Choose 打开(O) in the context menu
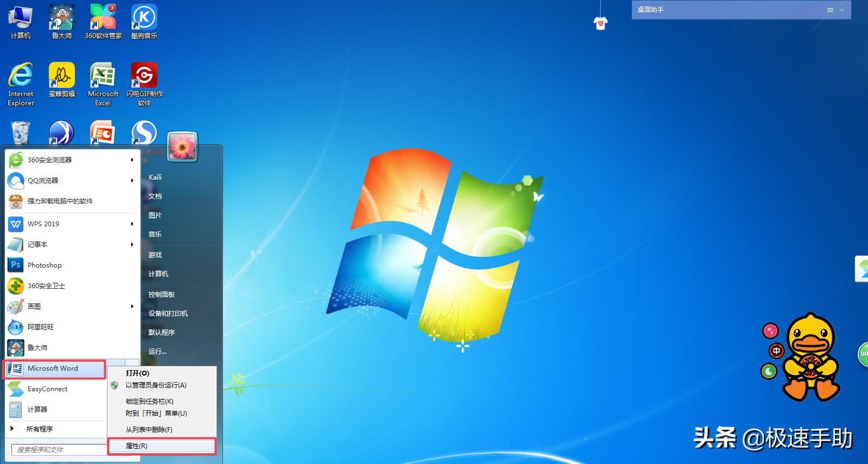The height and width of the screenshot is (464, 868). [x=162, y=373]
